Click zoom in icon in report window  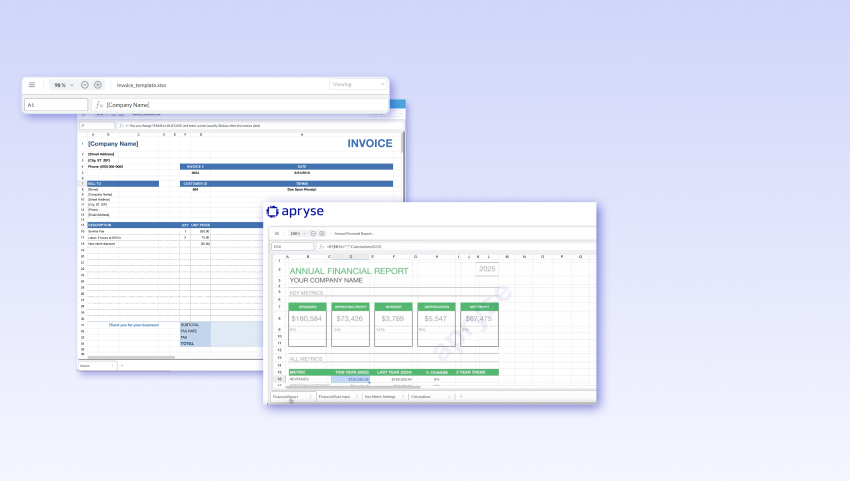click(322, 234)
